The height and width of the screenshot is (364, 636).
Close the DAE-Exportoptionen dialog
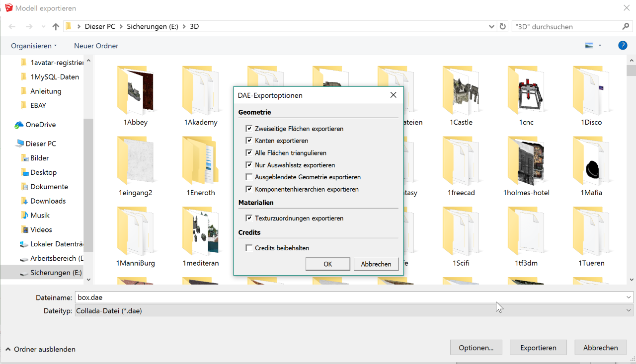point(393,95)
